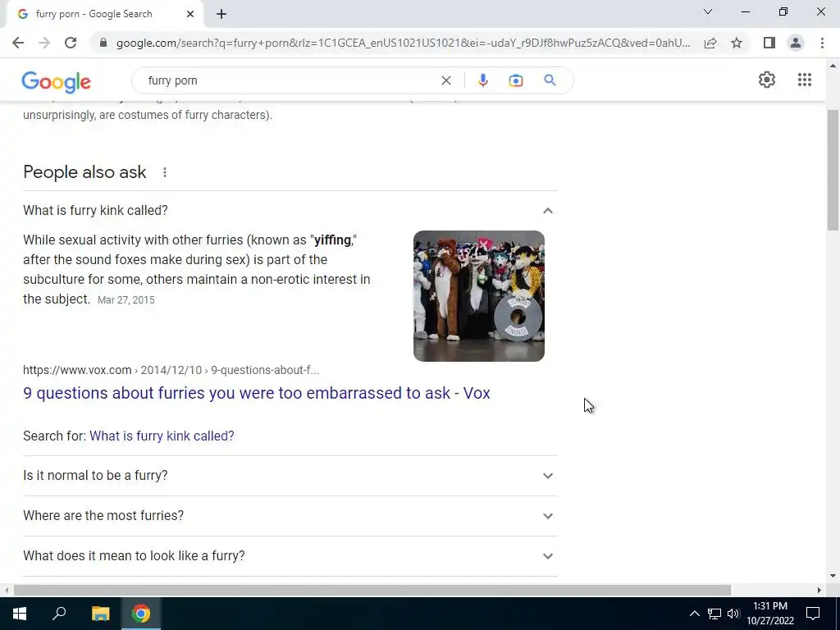Reload the current page
840x630 pixels.
(71, 43)
